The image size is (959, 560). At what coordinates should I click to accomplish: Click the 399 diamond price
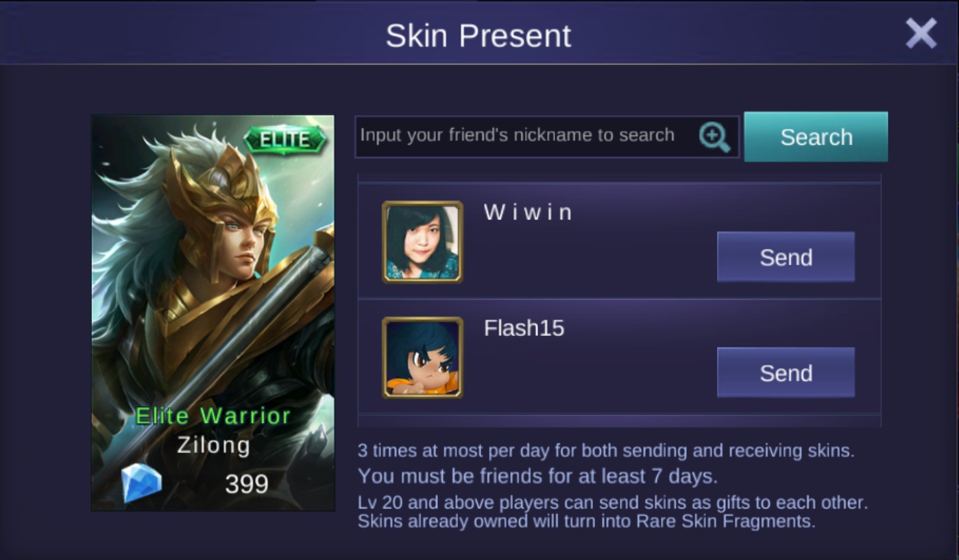(x=247, y=484)
